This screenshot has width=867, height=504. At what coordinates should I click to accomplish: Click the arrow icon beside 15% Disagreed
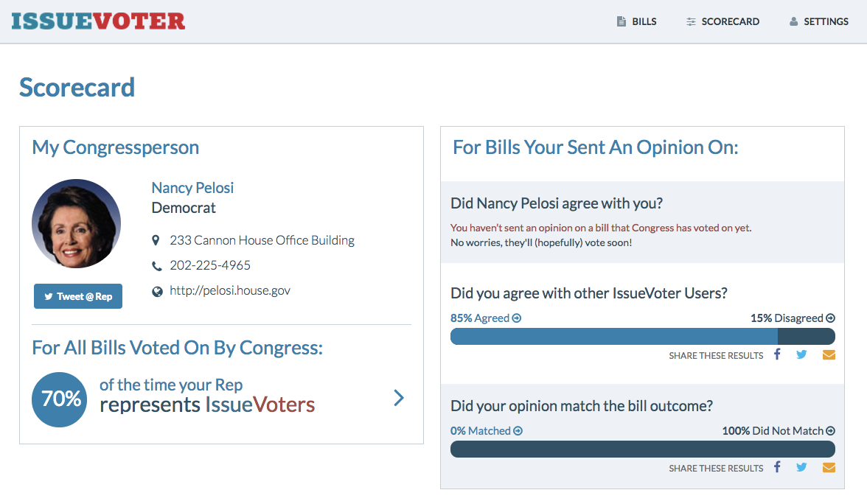coord(831,318)
